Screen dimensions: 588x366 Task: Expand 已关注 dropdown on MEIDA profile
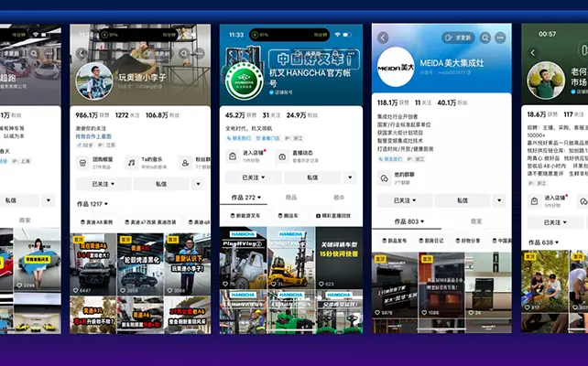(405, 200)
